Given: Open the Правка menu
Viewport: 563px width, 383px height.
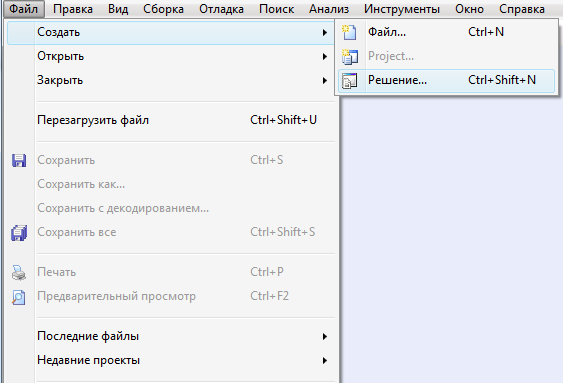Looking at the screenshot, I should point(73,9).
